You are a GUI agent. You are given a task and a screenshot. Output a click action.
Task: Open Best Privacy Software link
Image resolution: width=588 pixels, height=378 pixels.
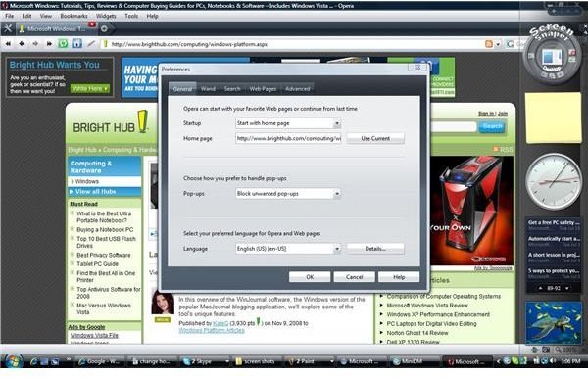click(x=104, y=255)
